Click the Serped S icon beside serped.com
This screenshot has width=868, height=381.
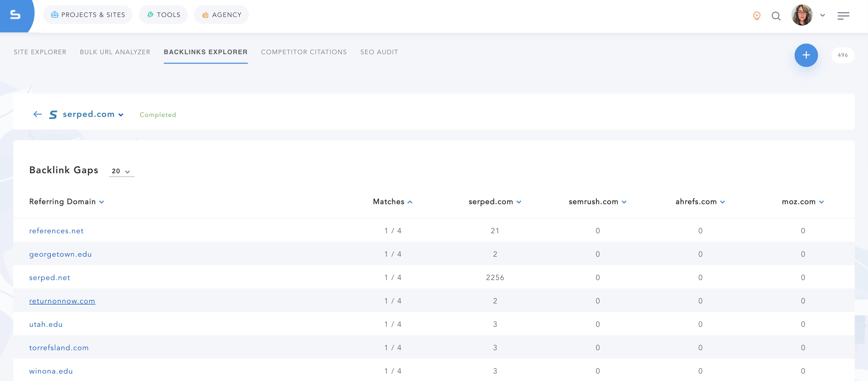(x=53, y=115)
